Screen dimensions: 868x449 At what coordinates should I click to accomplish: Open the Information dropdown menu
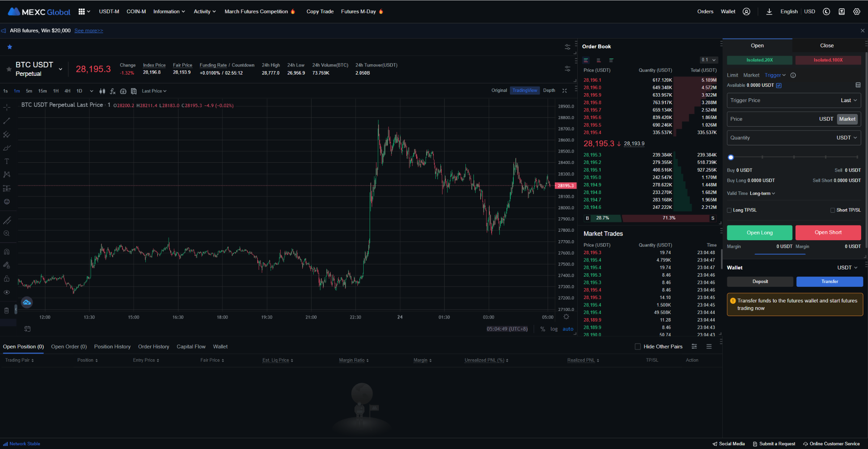tap(169, 11)
